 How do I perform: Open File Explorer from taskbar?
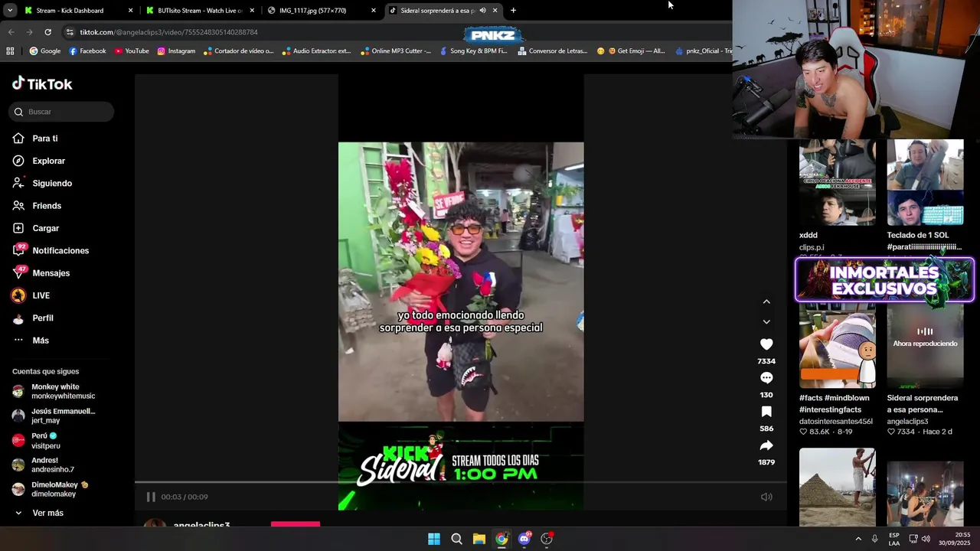coord(479,539)
